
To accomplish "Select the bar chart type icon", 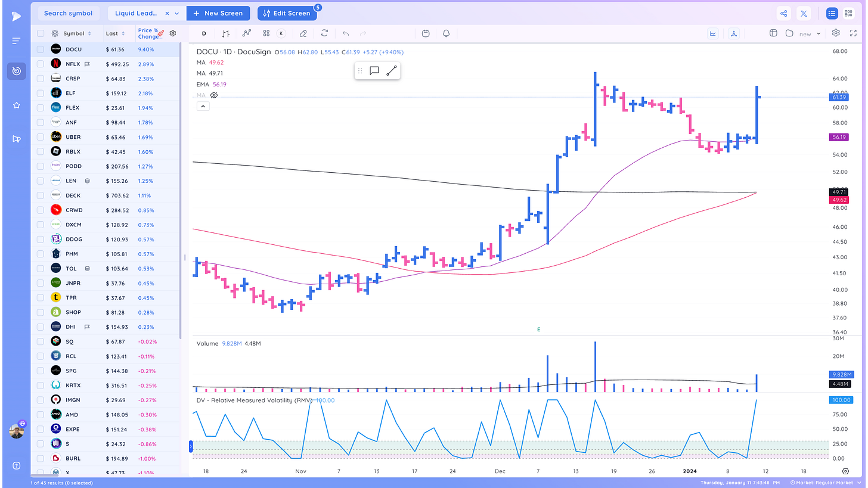I will click(x=226, y=33).
